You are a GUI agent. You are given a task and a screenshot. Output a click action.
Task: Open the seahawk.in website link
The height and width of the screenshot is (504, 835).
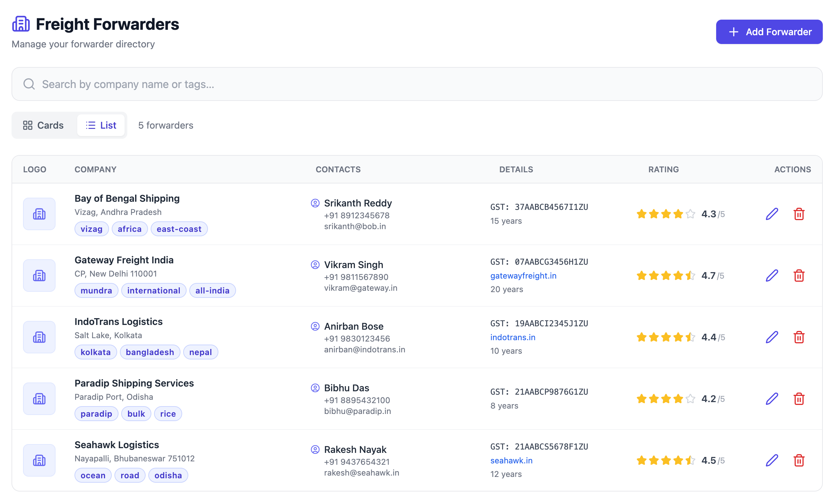point(511,460)
